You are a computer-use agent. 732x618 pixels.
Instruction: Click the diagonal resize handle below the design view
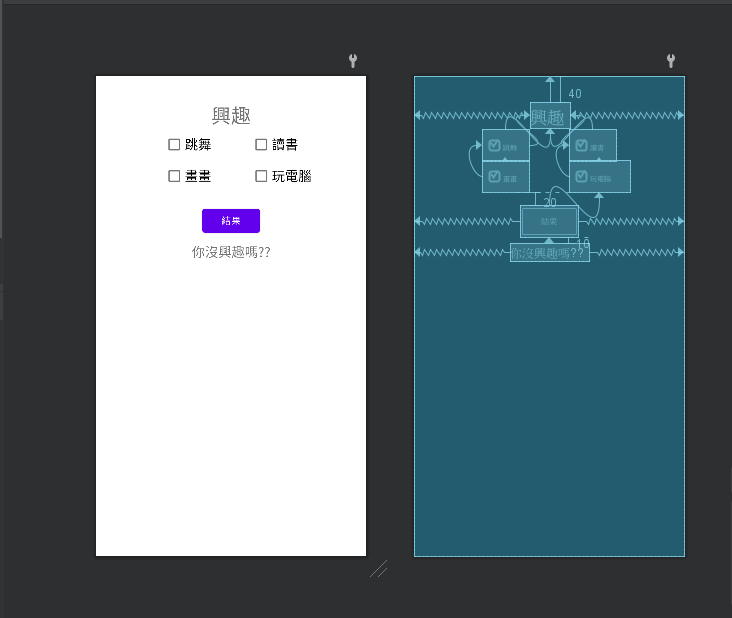(x=379, y=569)
